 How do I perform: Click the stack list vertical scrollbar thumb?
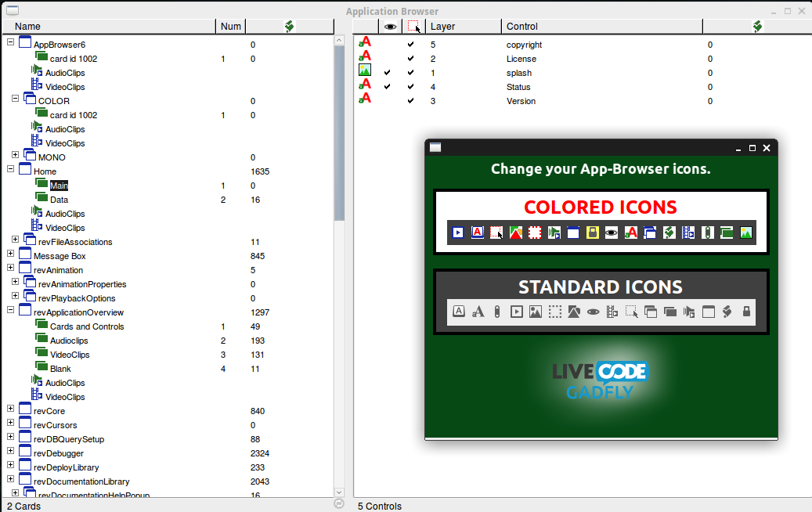coord(339,133)
